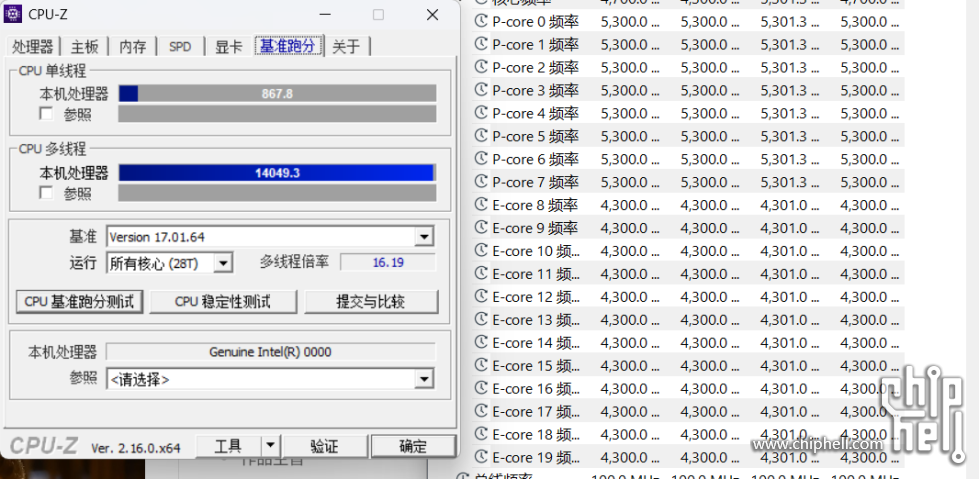
Task: Click the clock icon beside P-core 5 频率
Action: coord(481,136)
